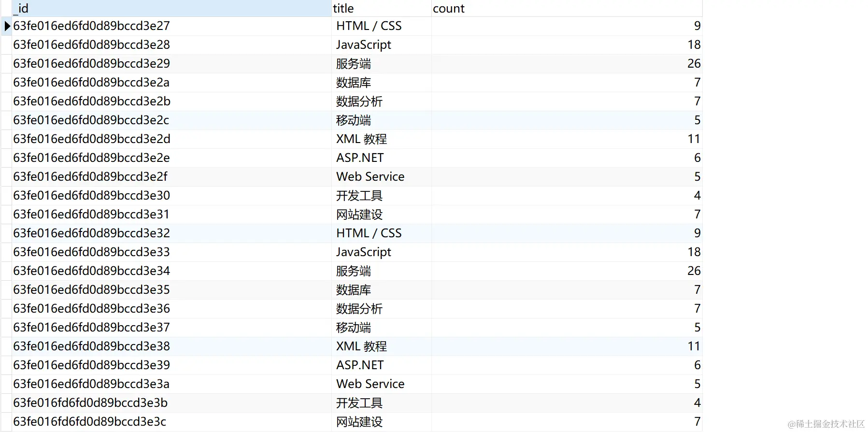The height and width of the screenshot is (432, 868).
Task: Click count 4 in row ending 3e30
Action: point(567,196)
